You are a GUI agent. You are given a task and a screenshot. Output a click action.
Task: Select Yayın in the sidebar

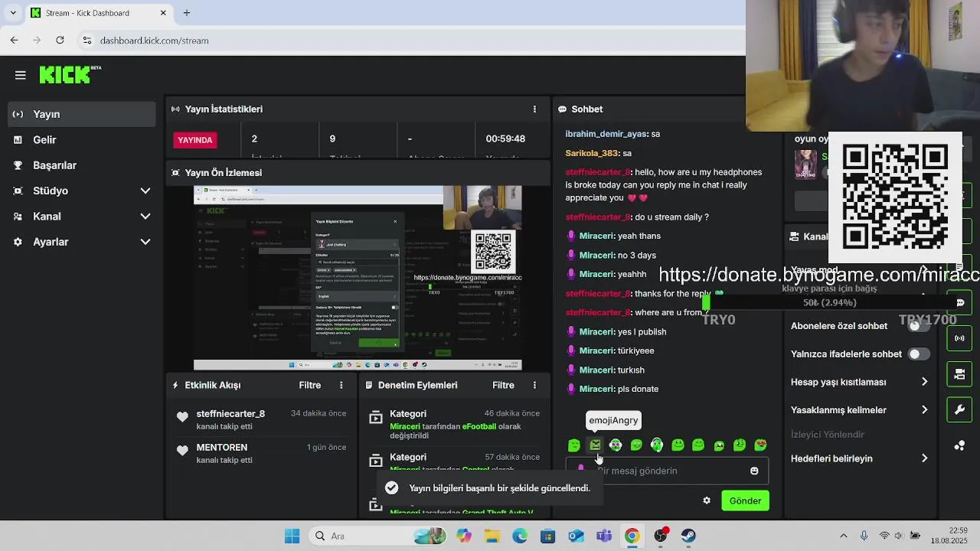point(82,114)
